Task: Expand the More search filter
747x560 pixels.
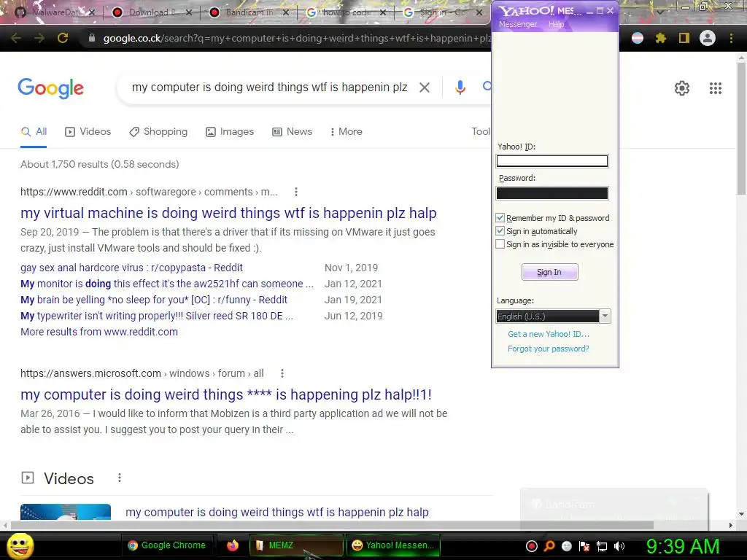Action: click(x=347, y=131)
